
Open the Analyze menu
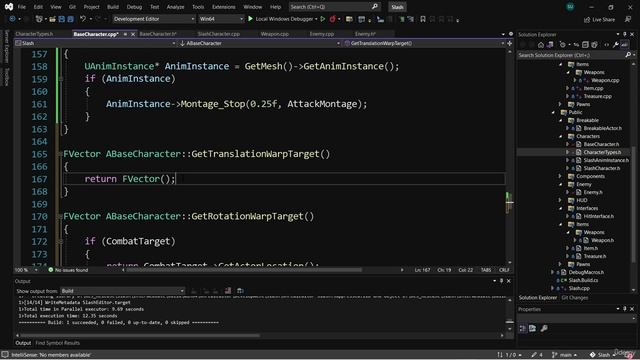coord(176,7)
